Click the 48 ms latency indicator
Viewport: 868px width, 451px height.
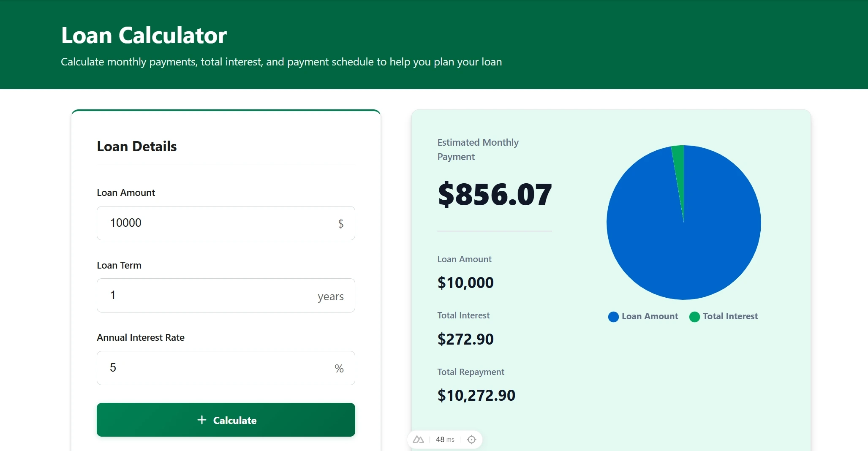pos(444,439)
